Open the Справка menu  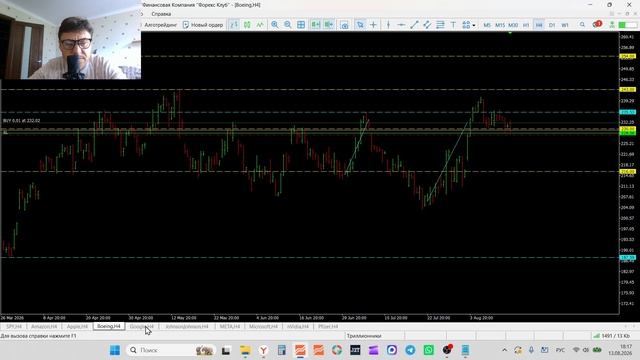(161, 14)
